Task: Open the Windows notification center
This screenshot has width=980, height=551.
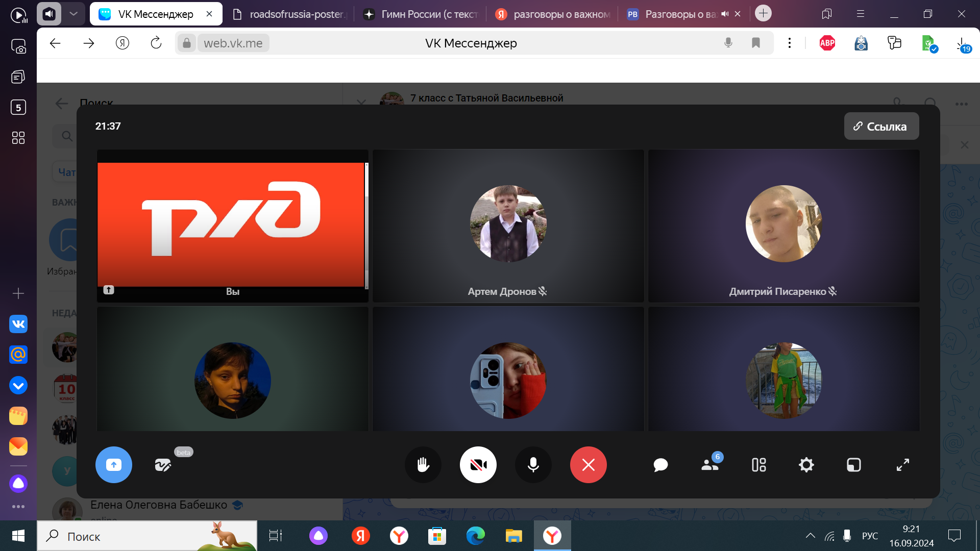Action: click(954, 536)
